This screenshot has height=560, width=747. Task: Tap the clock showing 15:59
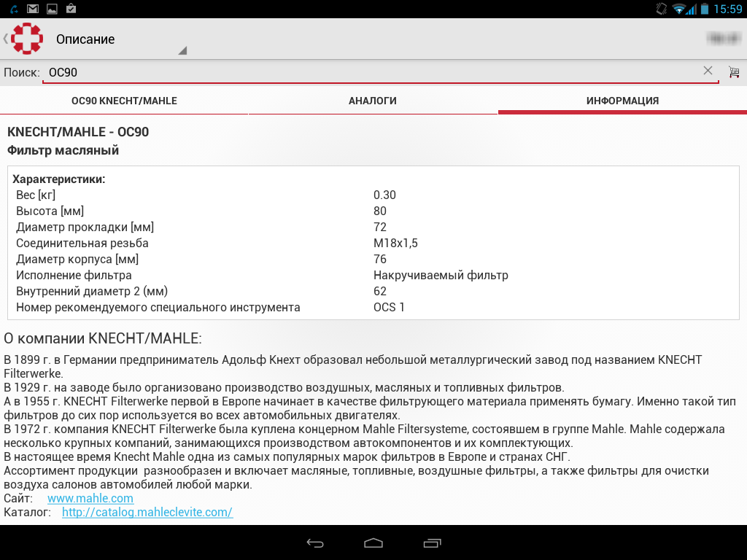click(x=727, y=9)
